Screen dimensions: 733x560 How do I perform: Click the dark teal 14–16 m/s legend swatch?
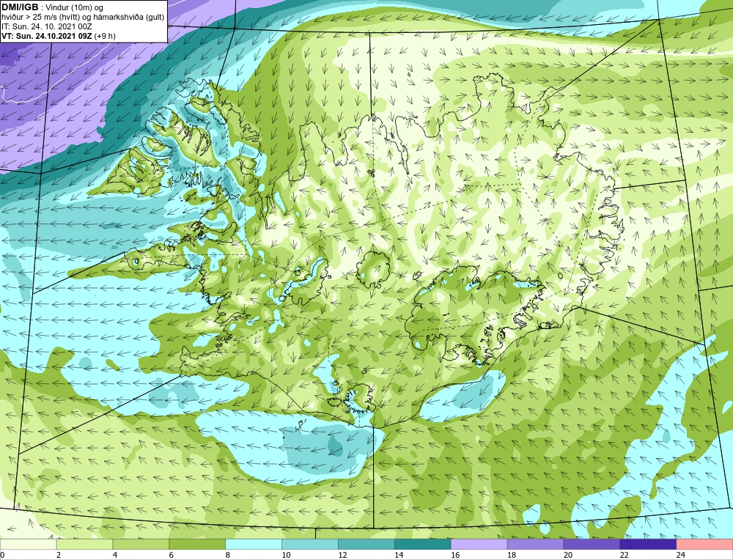pos(423,545)
